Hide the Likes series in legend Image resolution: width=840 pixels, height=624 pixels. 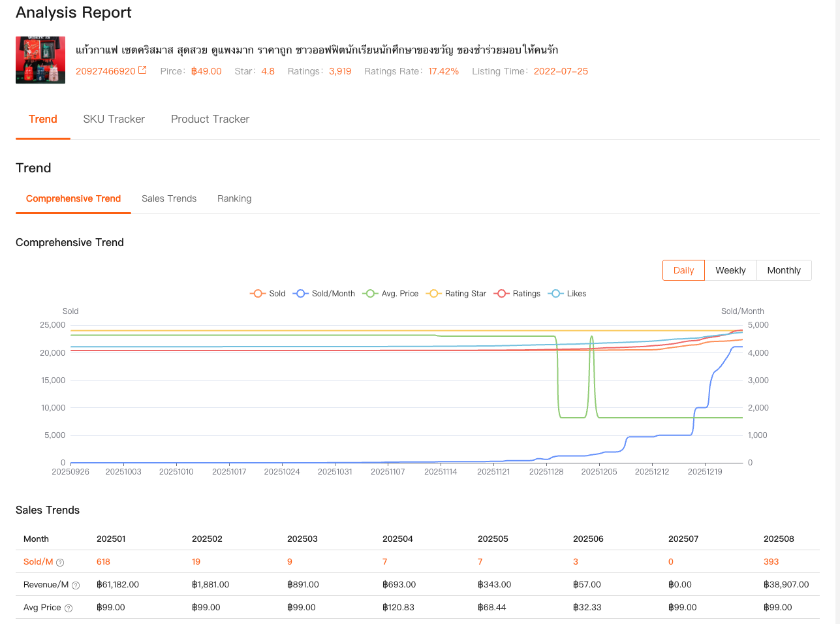point(556,294)
